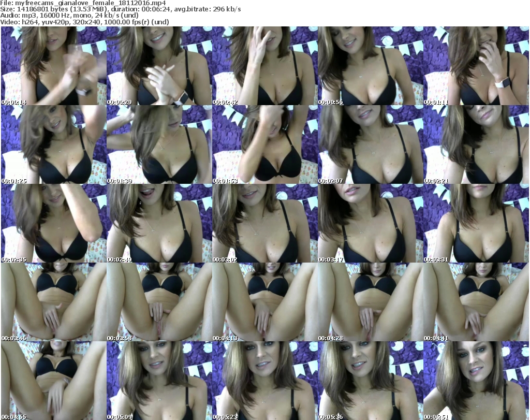Screen dimensions: 530x420
Task: Pick the thumbnail stamped 00:02:07
Action: click(370, 144)
